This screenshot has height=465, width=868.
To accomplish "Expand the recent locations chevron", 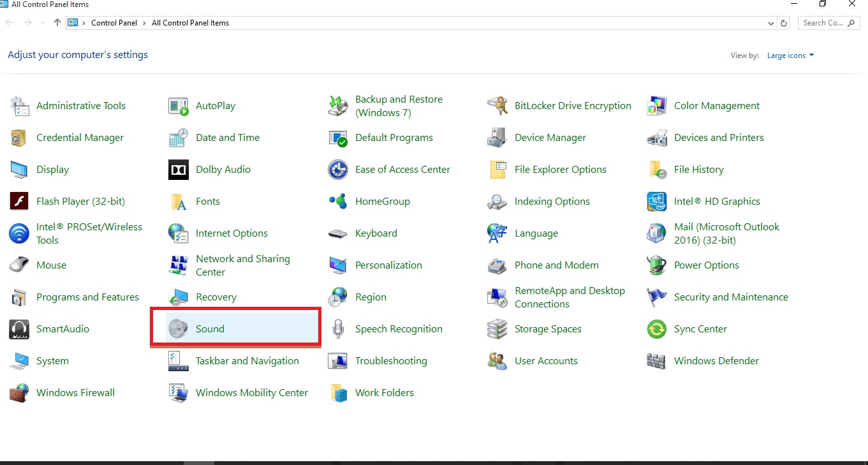I will [x=44, y=23].
